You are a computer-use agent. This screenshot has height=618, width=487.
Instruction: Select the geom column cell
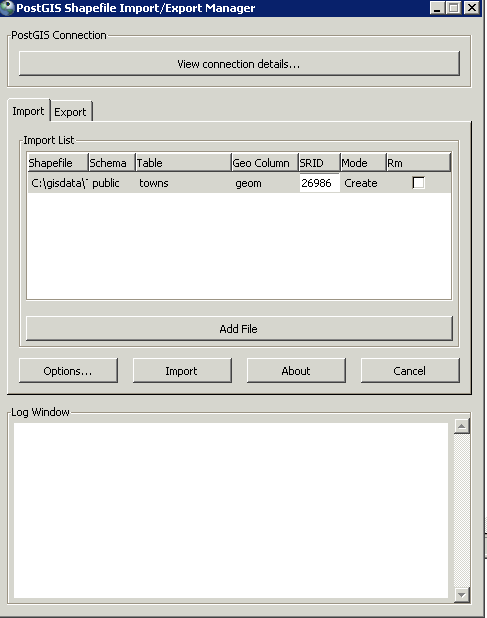[266, 183]
